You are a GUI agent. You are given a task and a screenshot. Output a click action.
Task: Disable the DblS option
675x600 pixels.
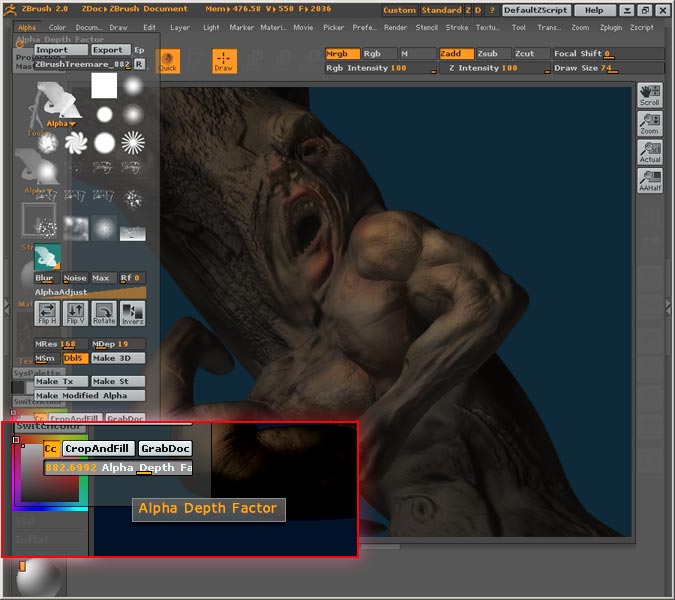coord(74,358)
